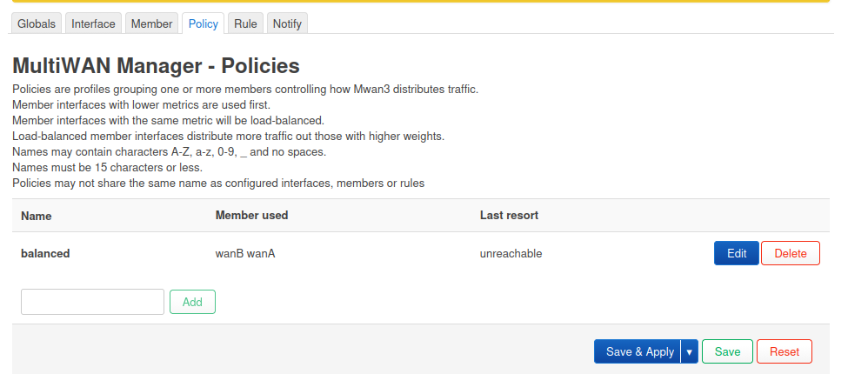Click Save & Apply
The width and height of the screenshot is (868, 374).
point(639,351)
